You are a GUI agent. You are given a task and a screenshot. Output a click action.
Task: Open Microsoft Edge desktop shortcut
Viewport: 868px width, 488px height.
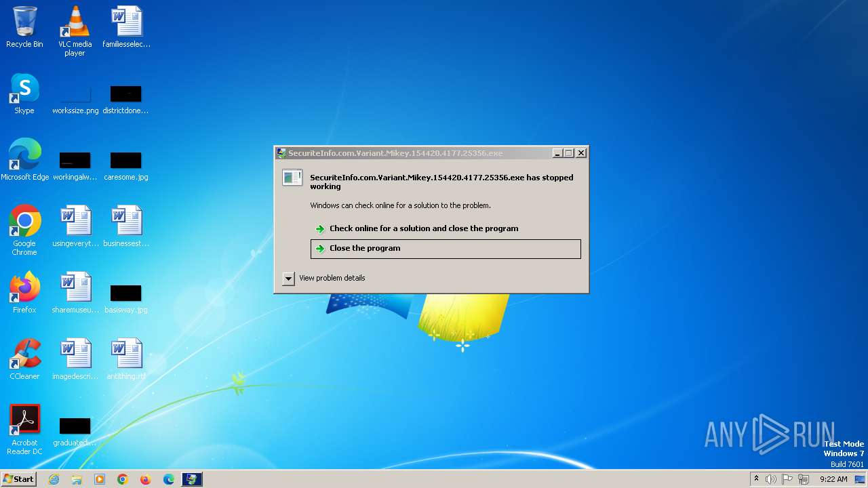[x=25, y=160]
